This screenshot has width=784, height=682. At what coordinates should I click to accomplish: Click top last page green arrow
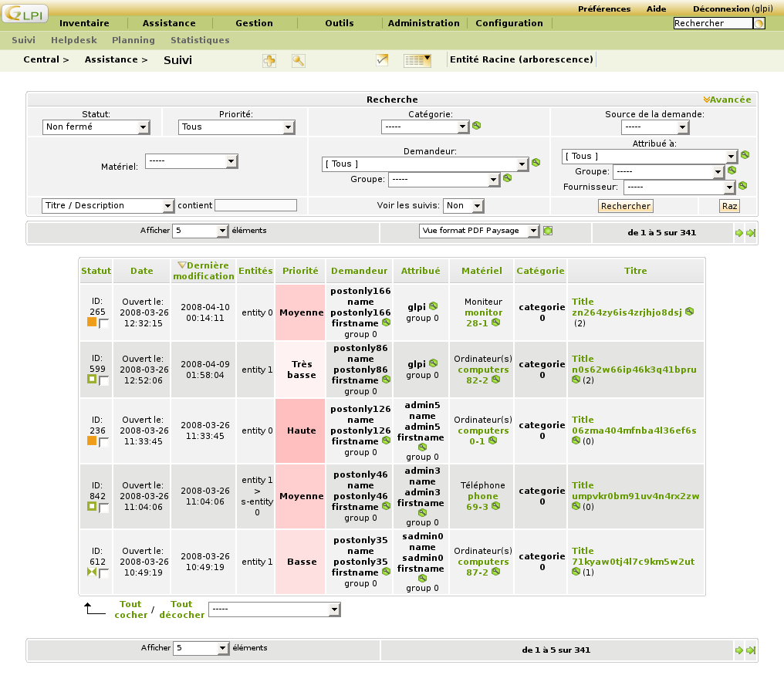(751, 233)
